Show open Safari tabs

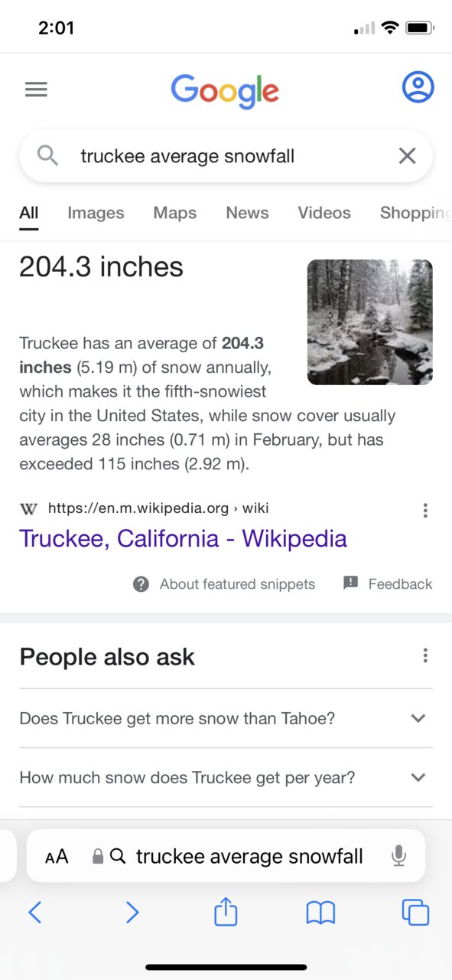(415, 912)
